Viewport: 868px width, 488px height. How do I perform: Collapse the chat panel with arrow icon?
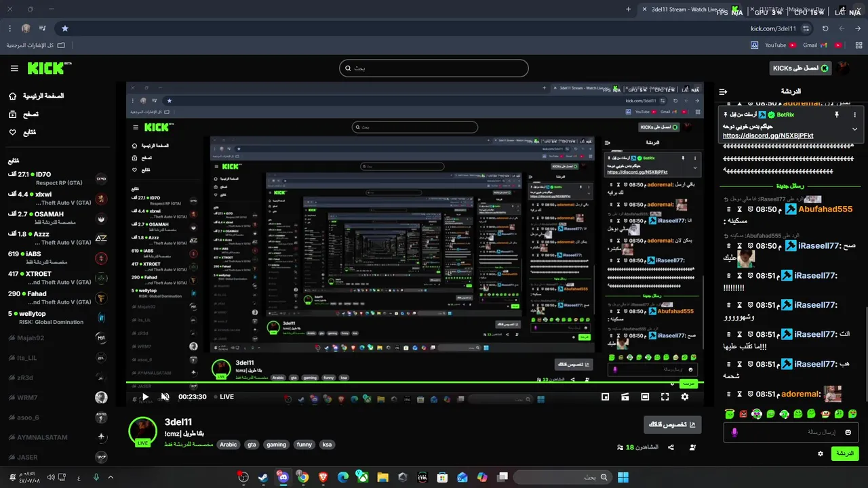tap(723, 91)
